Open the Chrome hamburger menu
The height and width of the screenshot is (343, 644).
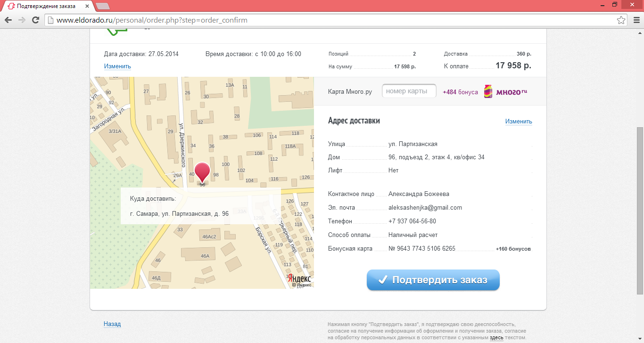pyautogui.click(x=636, y=20)
